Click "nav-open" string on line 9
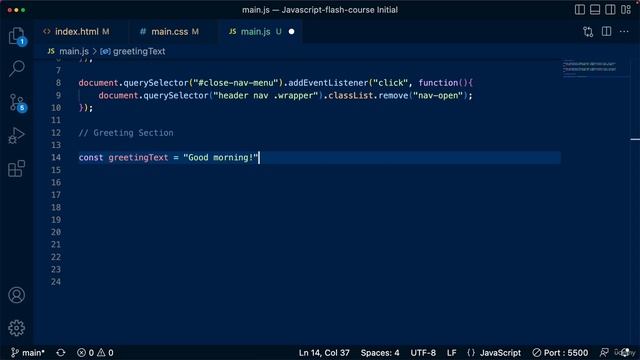The height and width of the screenshot is (360, 640). (438, 96)
